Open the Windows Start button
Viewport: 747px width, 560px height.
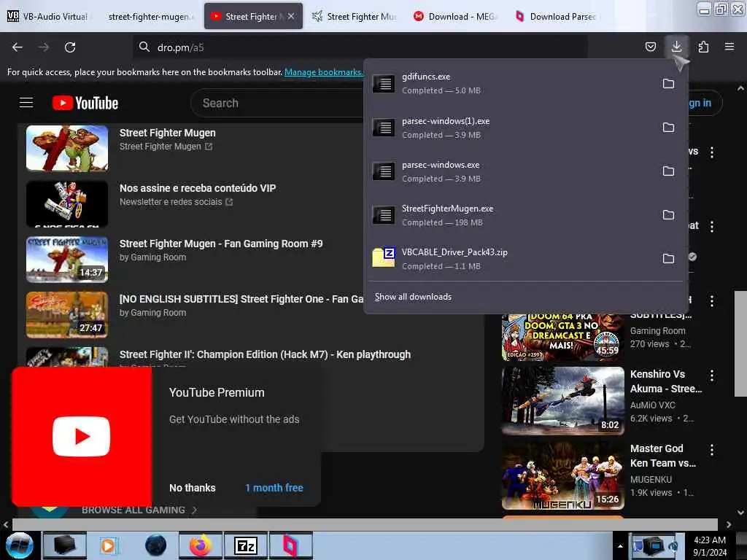[20, 545]
